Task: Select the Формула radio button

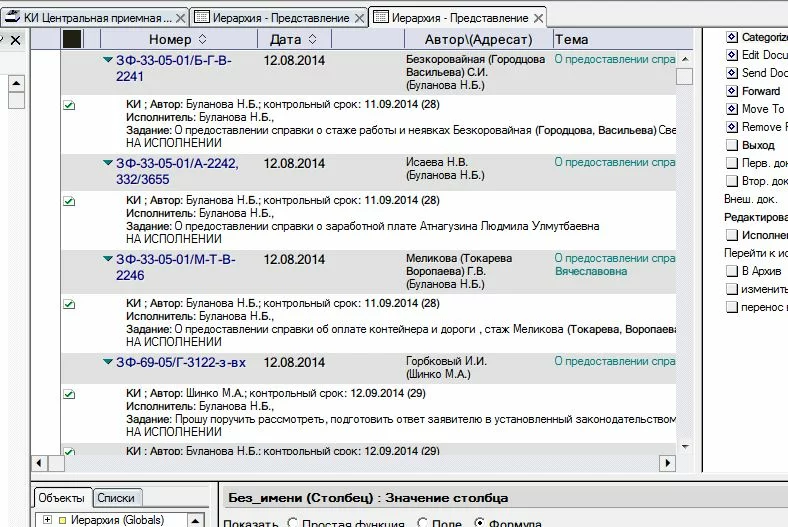Action: [480, 523]
